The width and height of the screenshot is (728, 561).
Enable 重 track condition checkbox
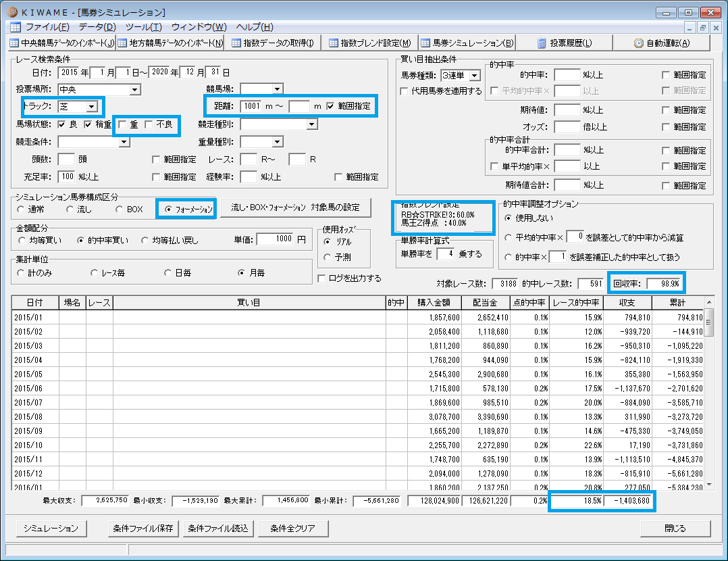[x=123, y=124]
